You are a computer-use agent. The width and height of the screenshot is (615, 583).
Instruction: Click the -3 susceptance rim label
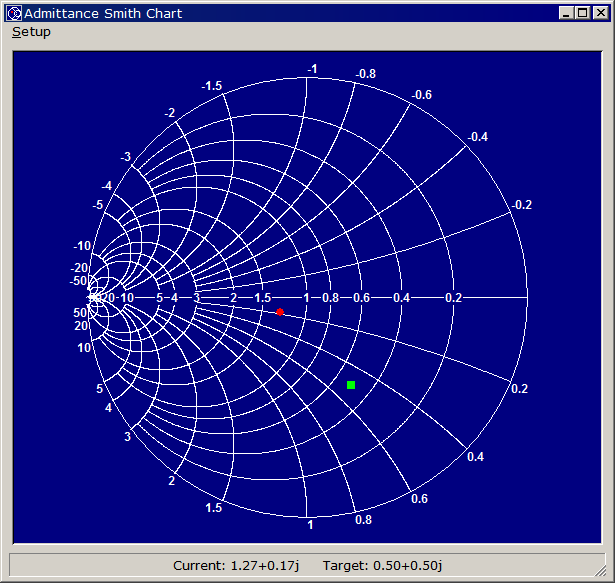pyautogui.click(x=125, y=157)
